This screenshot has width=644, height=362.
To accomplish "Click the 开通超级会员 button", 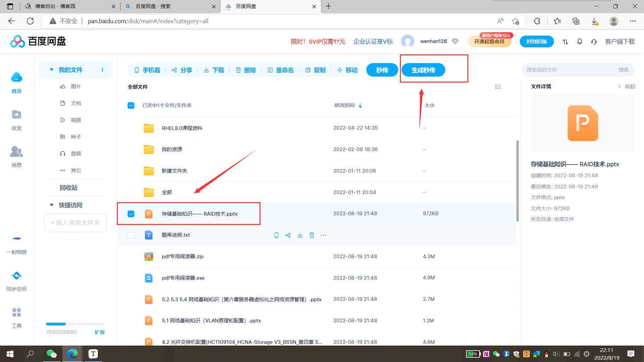I will (x=489, y=42).
